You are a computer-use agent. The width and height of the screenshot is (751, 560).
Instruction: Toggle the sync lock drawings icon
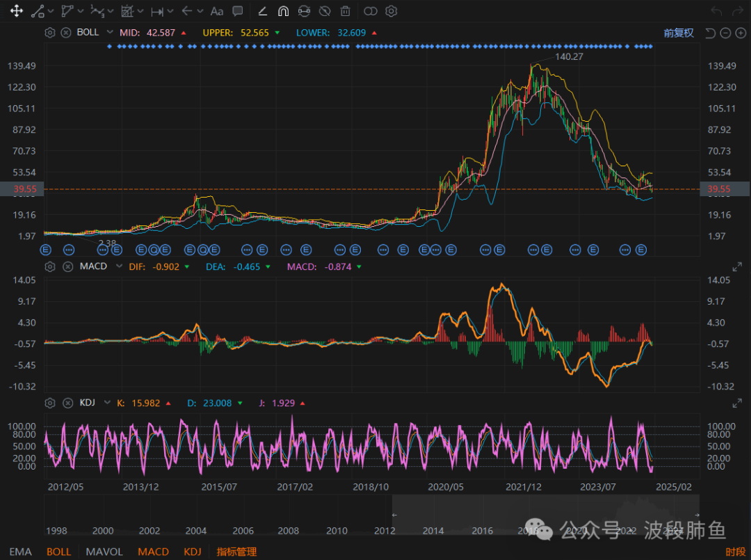[x=304, y=11]
